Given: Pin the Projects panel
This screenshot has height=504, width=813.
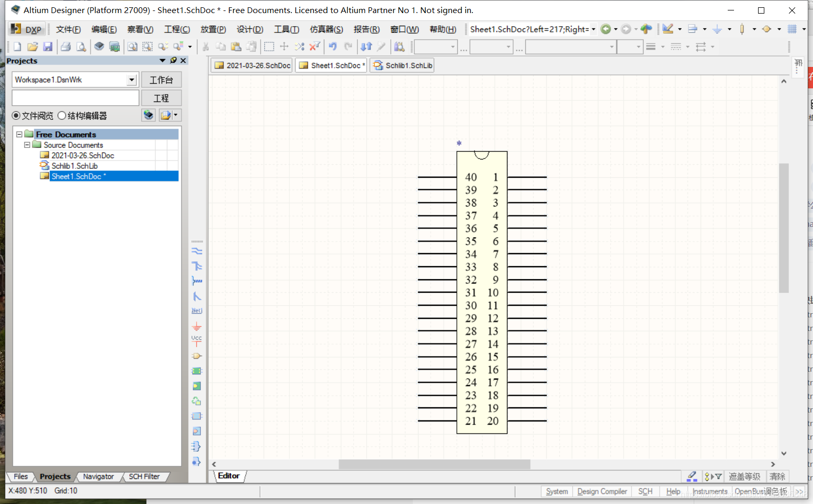Looking at the screenshot, I should tap(173, 60).
